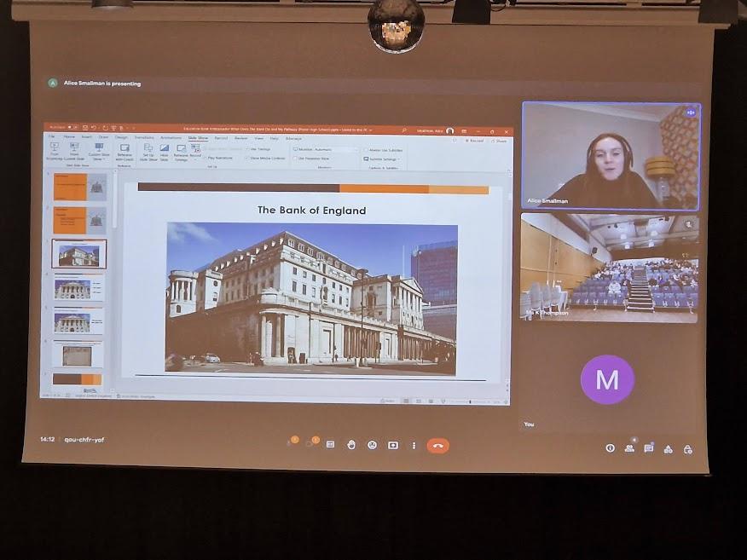
Task: Select second orange slide thumbnail
Action: pyautogui.click(x=79, y=220)
